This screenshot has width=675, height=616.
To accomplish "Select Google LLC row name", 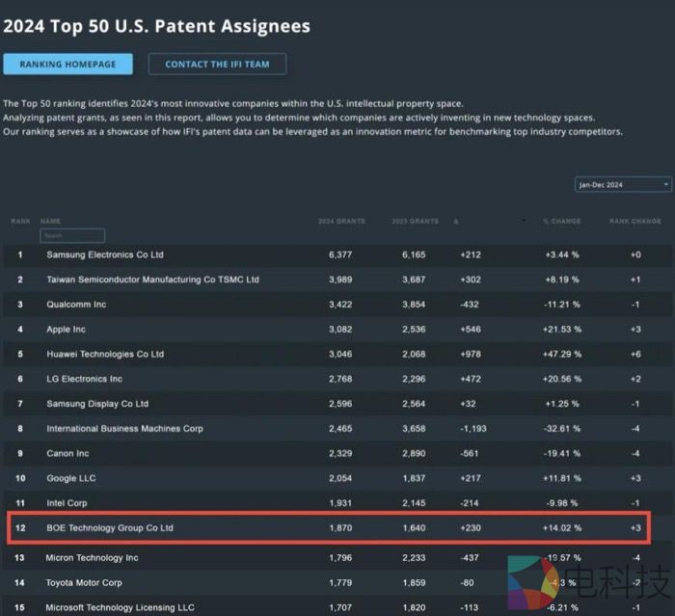I will (x=71, y=478).
